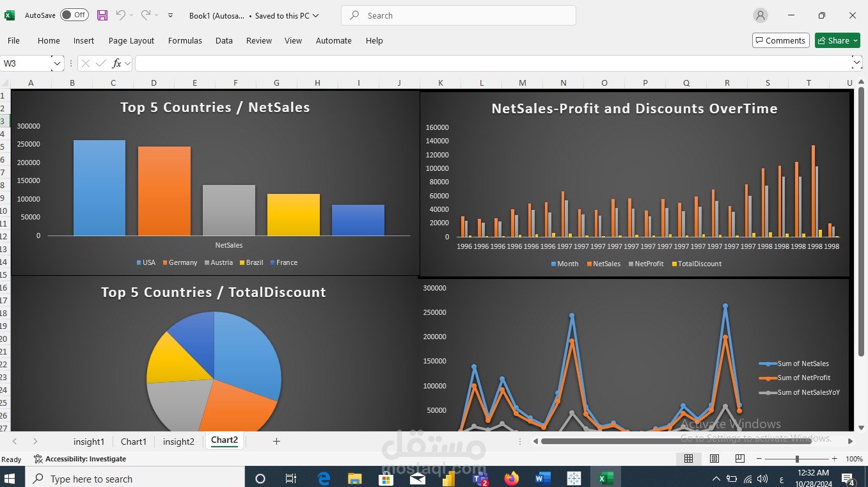This screenshot has height=487, width=868.
Task: Click the Sum of NetProfit legend entry
Action: 794,378
